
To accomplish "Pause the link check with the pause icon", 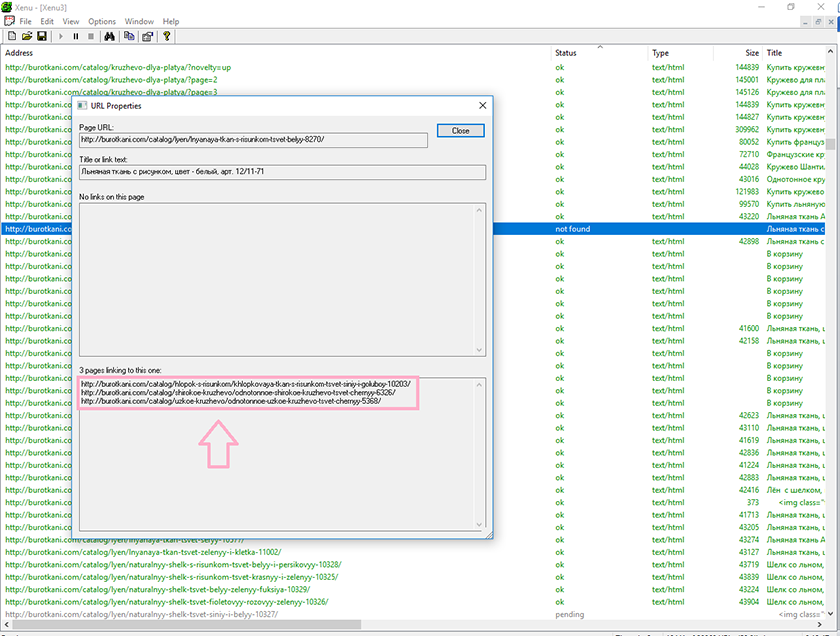I will (76, 36).
